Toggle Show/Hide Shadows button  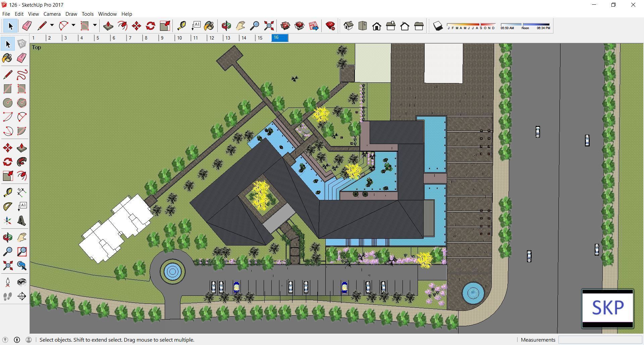[x=438, y=26]
